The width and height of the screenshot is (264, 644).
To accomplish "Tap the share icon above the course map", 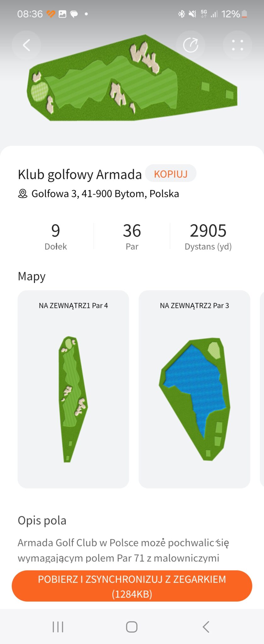I will [x=191, y=45].
